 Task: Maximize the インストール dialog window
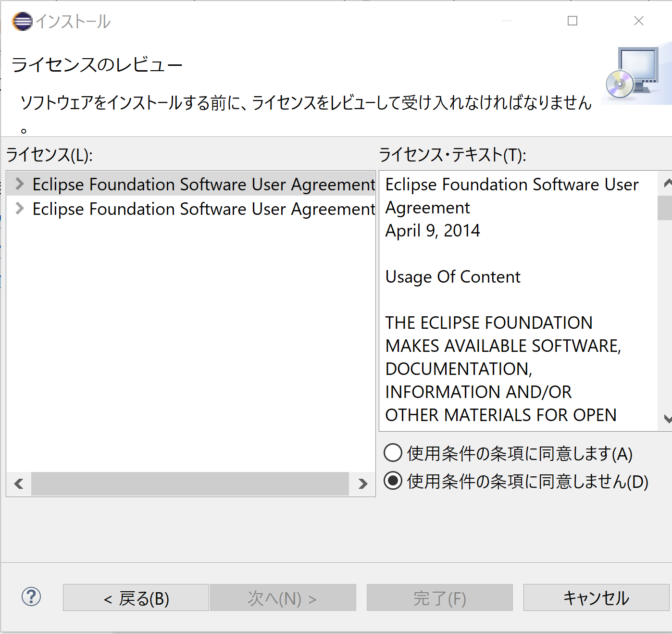click(572, 21)
